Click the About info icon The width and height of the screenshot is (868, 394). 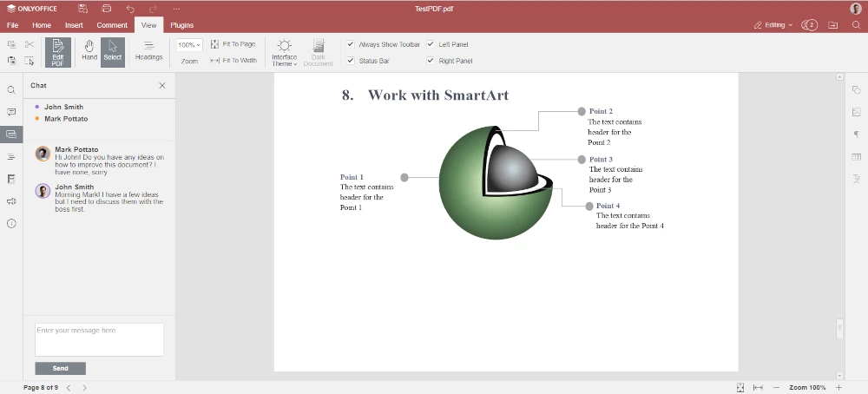tap(11, 224)
